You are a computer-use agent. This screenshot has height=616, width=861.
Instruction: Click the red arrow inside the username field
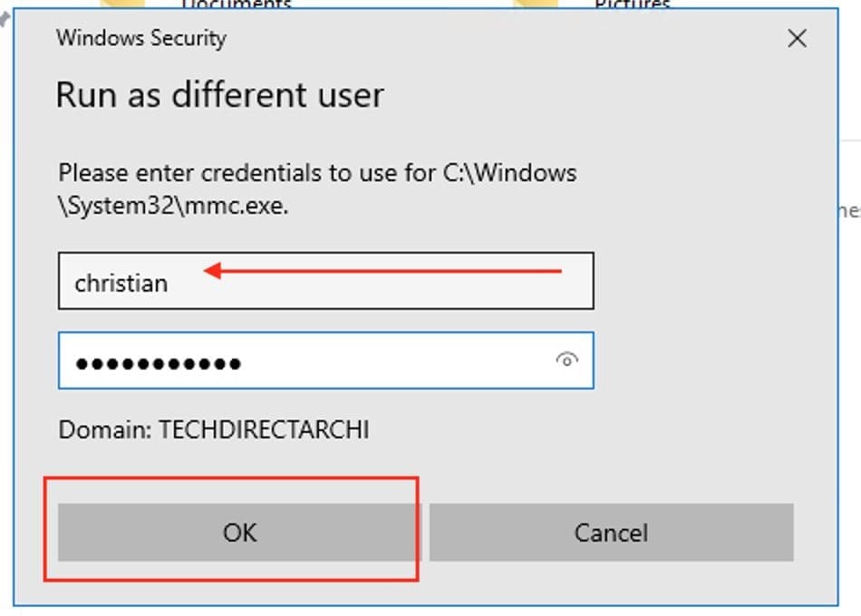382,270
